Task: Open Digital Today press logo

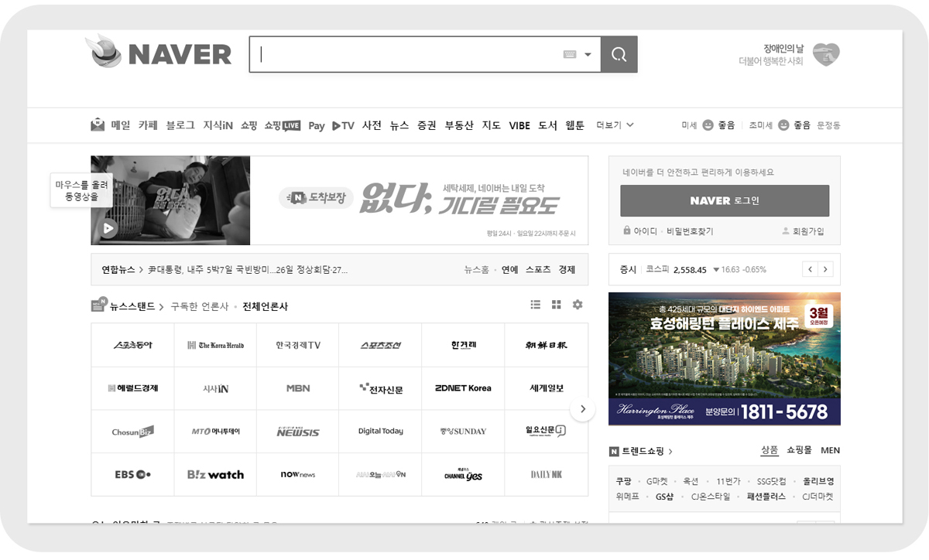Action: [381, 431]
